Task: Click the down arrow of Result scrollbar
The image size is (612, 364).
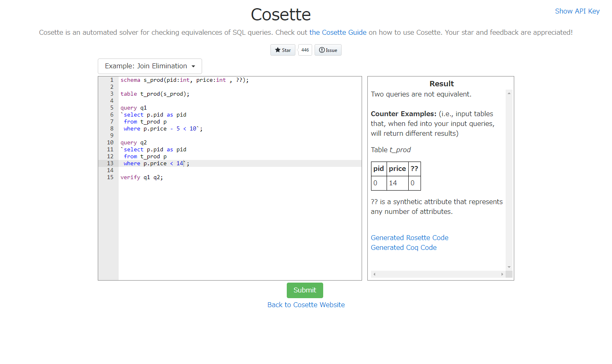Action: click(x=509, y=267)
